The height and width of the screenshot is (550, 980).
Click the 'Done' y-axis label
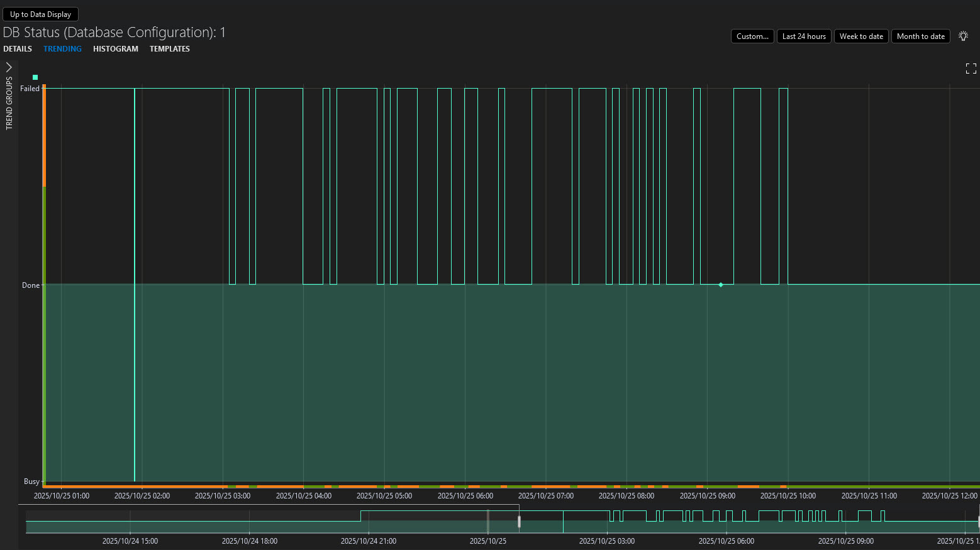click(x=31, y=285)
